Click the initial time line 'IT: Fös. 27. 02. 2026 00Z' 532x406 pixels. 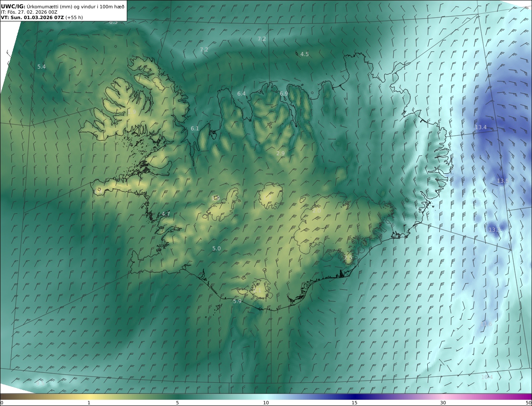(29, 12)
